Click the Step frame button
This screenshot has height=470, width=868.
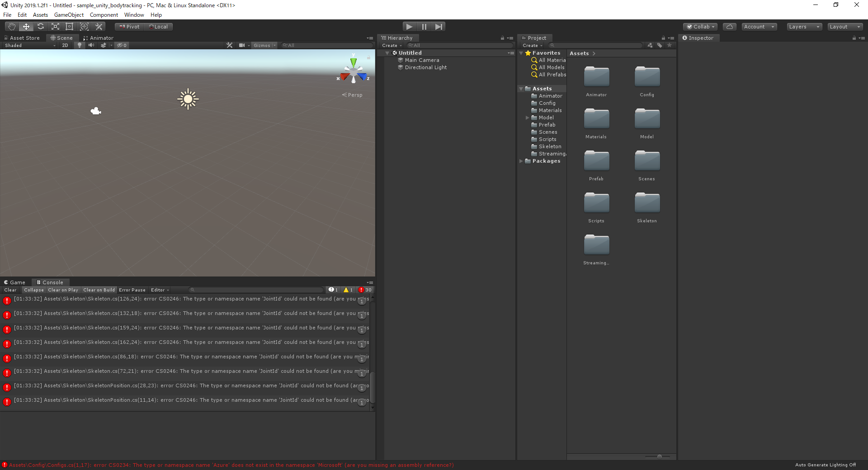point(439,27)
